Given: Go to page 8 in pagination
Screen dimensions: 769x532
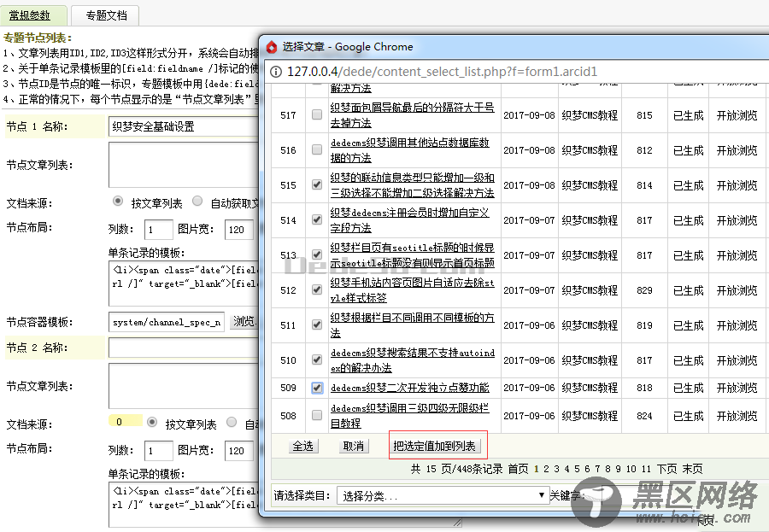Looking at the screenshot, I should [608, 469].
